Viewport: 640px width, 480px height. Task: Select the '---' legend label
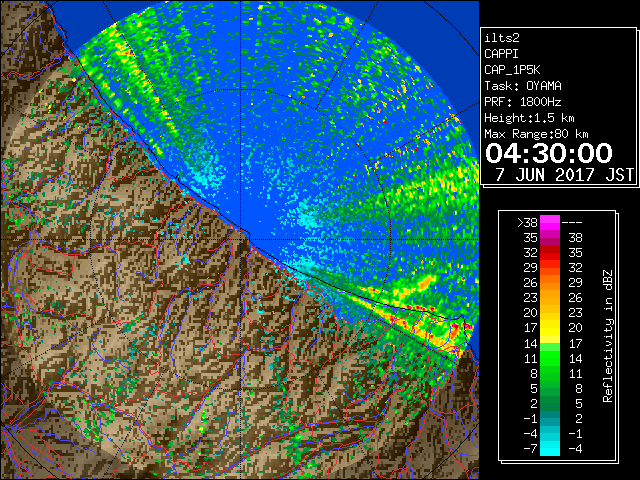pyautogui.click(x=572, y=223)
